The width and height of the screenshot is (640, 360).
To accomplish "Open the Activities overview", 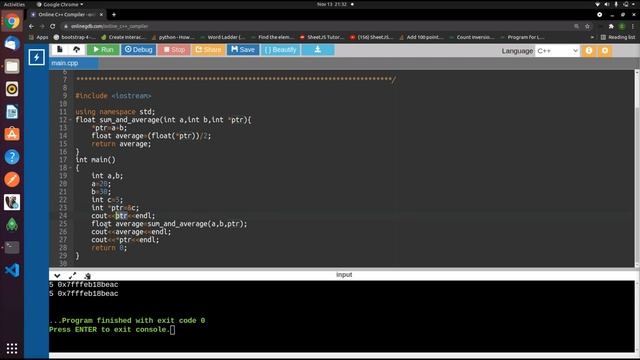I will (14, 4).
